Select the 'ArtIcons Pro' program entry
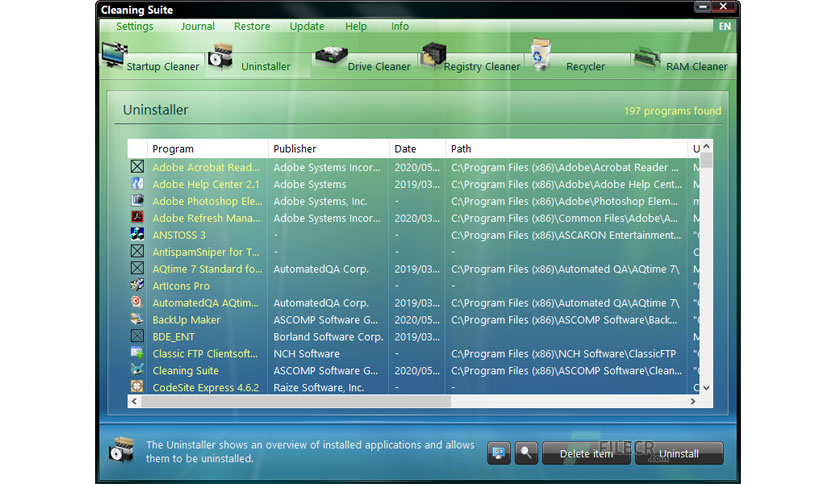Image resolution: width=836 pixels, height=484 pixels. click(x=181, y=286)
